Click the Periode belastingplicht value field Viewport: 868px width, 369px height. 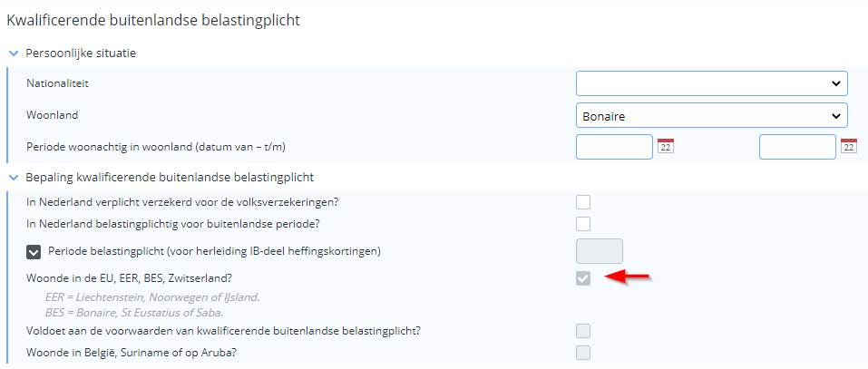tap(600, 251)
